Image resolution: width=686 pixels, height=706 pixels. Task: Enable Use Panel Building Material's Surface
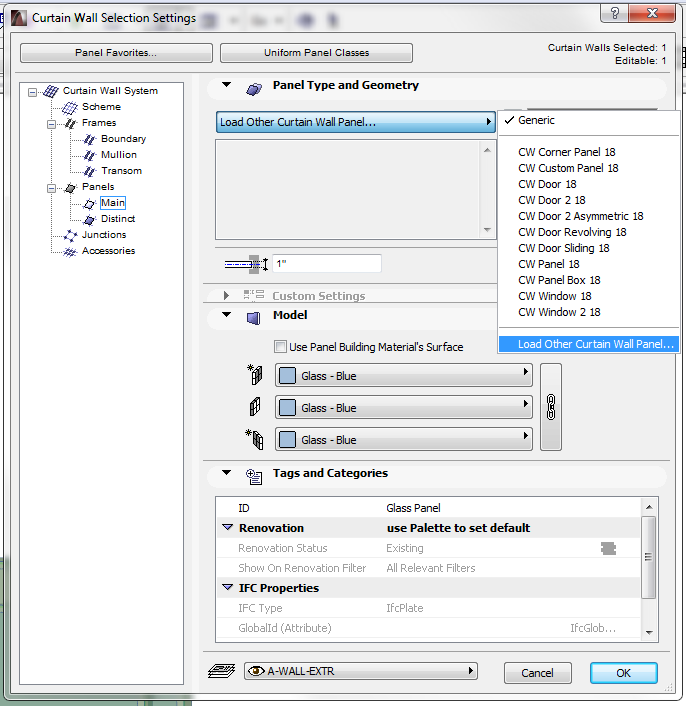(280, 347)
